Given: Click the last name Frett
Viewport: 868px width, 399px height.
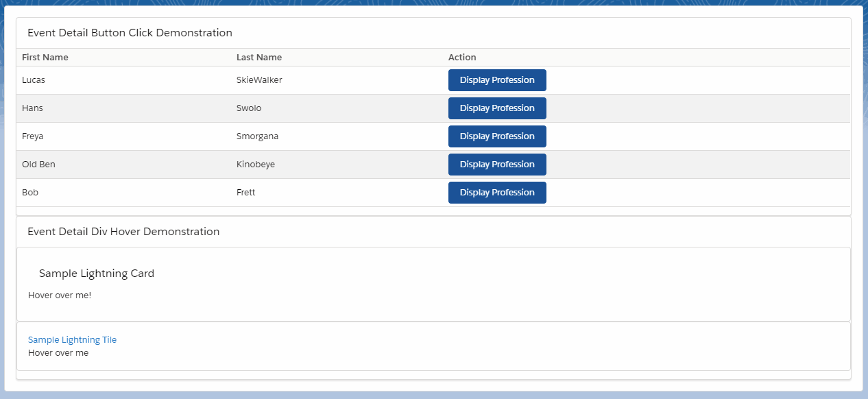Looking at the screenshot, I should click(x=246, y=193).
